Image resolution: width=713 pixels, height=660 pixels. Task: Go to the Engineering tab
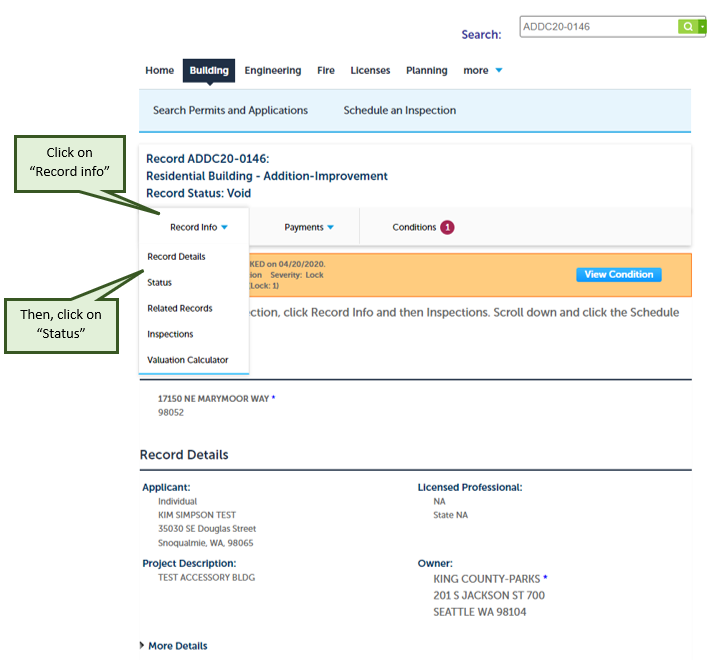tap(272, 71)
